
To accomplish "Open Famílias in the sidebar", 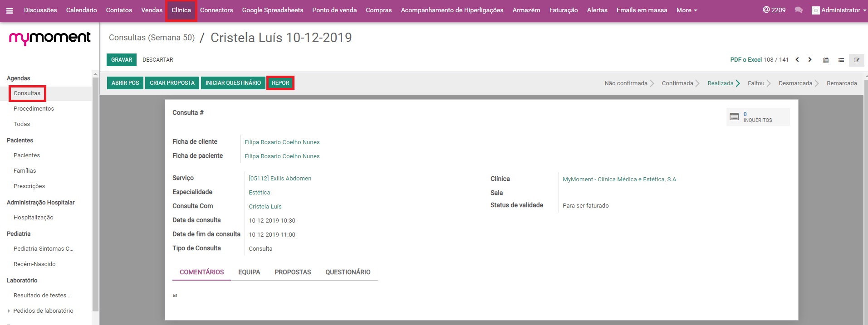I will [25, 171].
